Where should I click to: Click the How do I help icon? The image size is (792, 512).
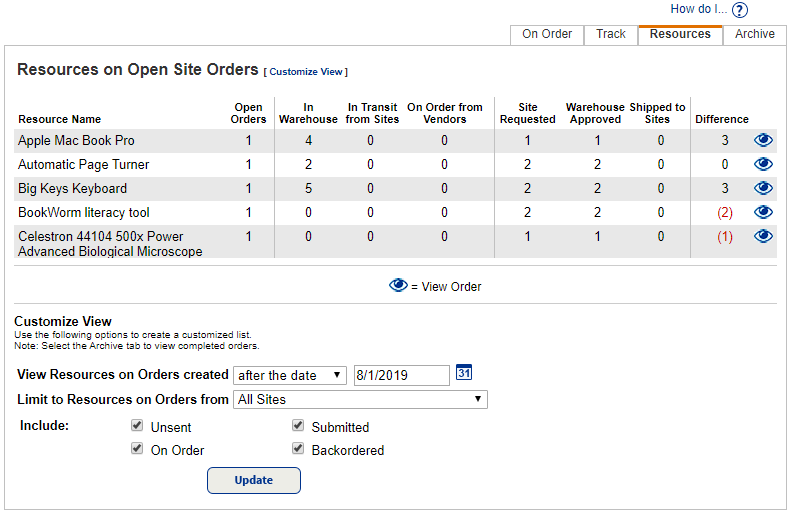pyautogui.click(x=740, y=10)
